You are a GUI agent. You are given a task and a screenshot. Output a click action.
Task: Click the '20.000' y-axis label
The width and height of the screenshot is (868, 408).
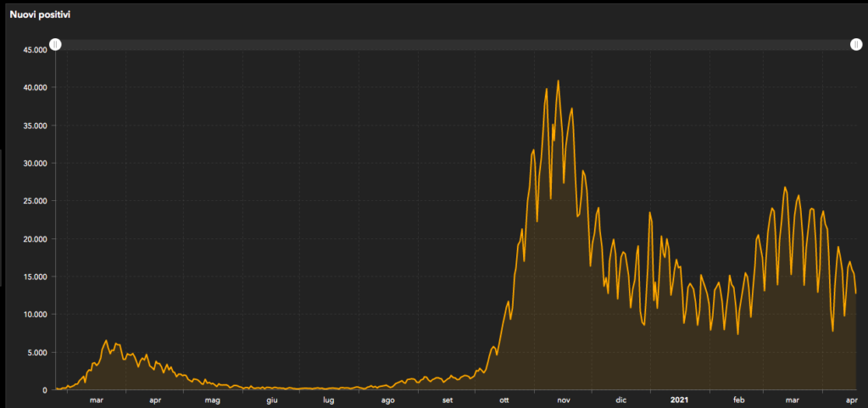pos(35,239)
